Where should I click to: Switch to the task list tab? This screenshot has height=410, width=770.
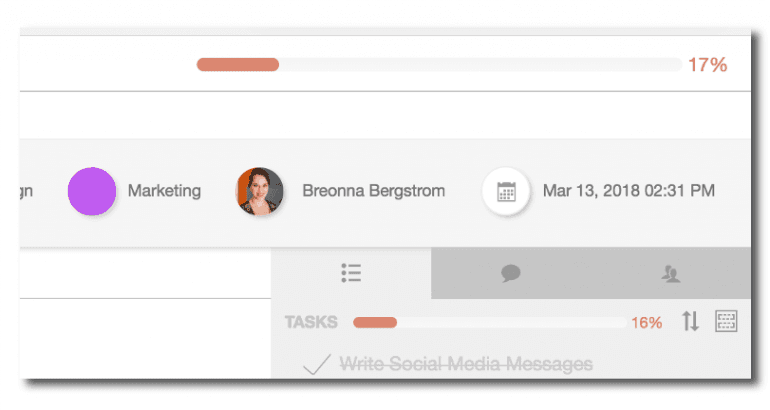click(350, 273)
